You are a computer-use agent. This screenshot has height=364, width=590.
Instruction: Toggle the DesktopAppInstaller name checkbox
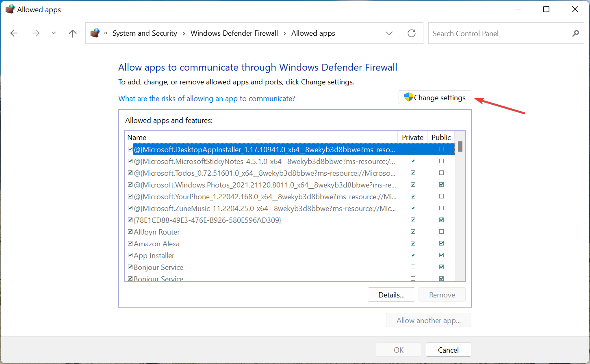[x=130, y=149]
